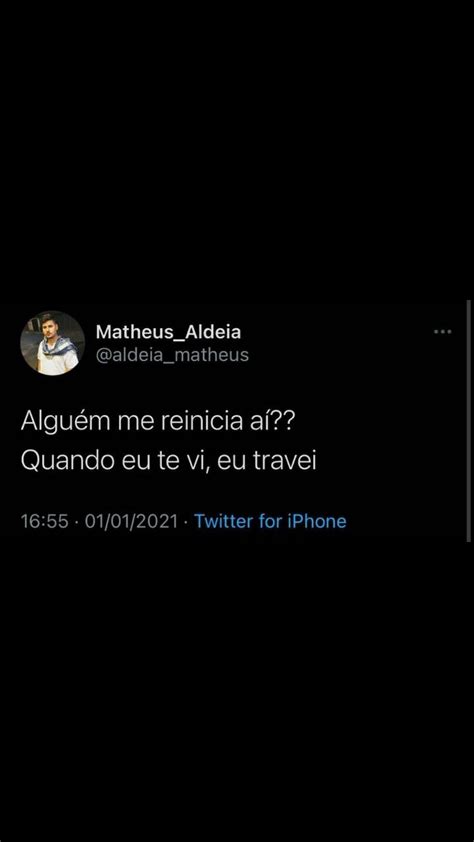The image size is (474, 842).
Task: Click the Matheus_Aldeia display name
Action: pyautogui.click(x=168, y=332)
